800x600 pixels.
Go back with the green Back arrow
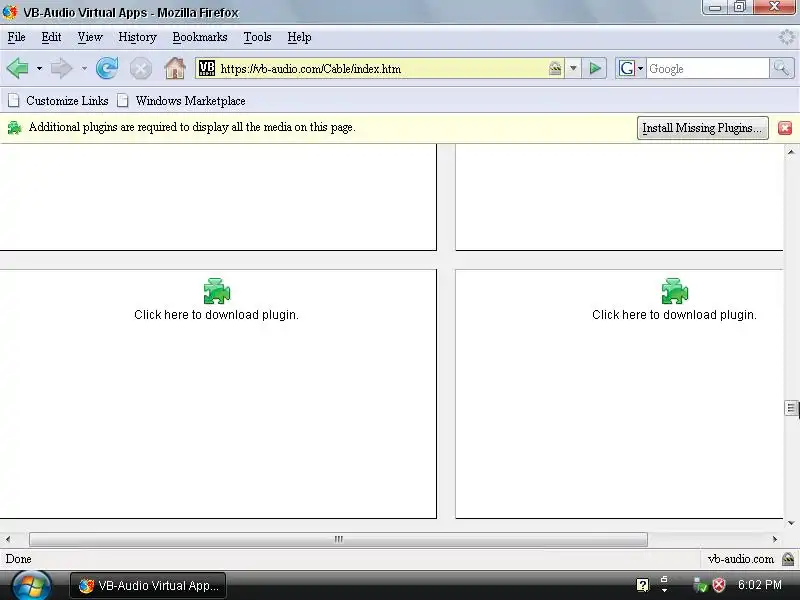(17, 68)
